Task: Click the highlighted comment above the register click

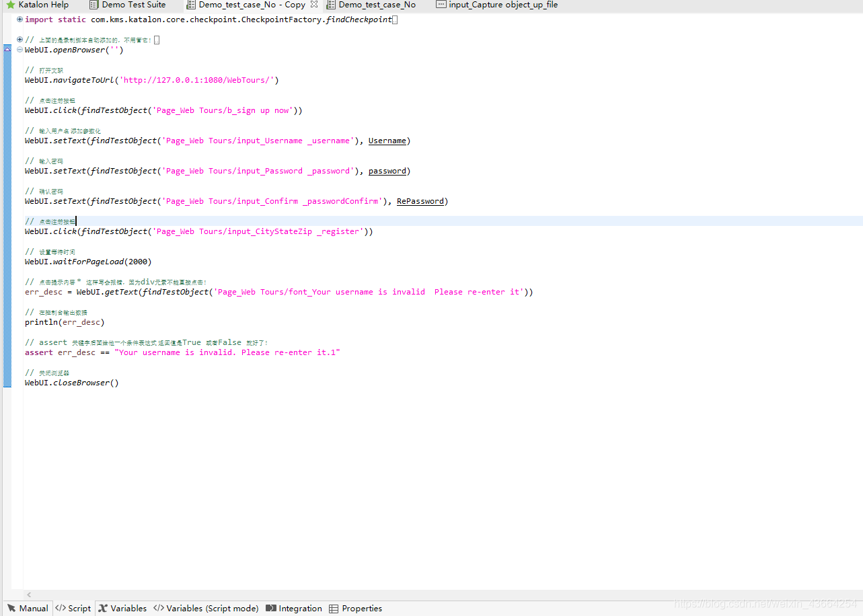Action: click(x=50, y=221)
